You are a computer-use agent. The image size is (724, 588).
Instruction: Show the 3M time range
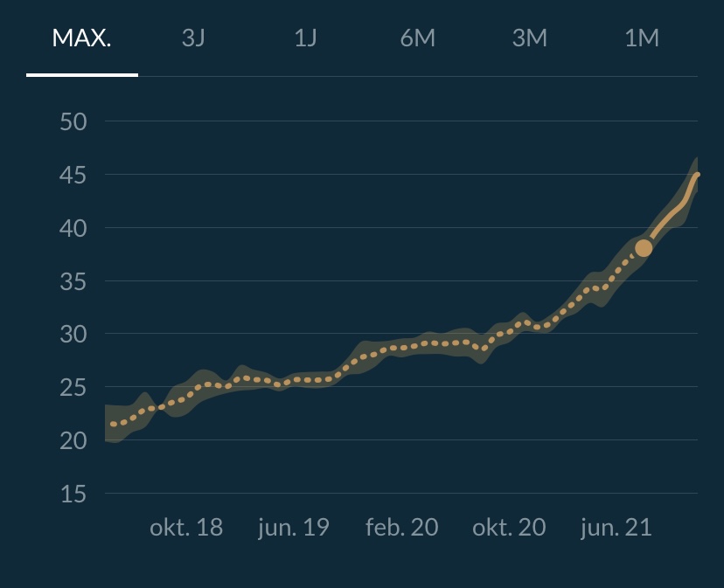(529, 38)
